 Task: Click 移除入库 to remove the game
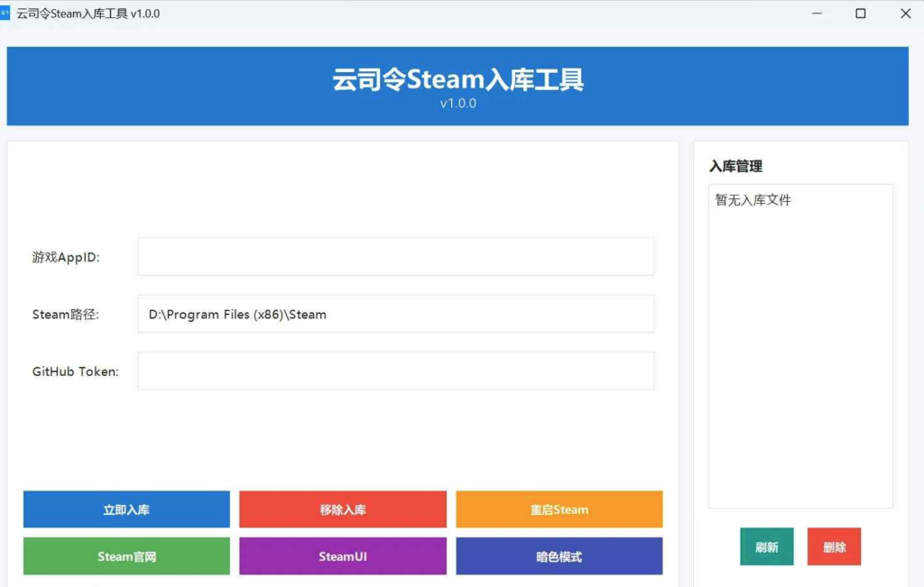[x=342, y=509]
